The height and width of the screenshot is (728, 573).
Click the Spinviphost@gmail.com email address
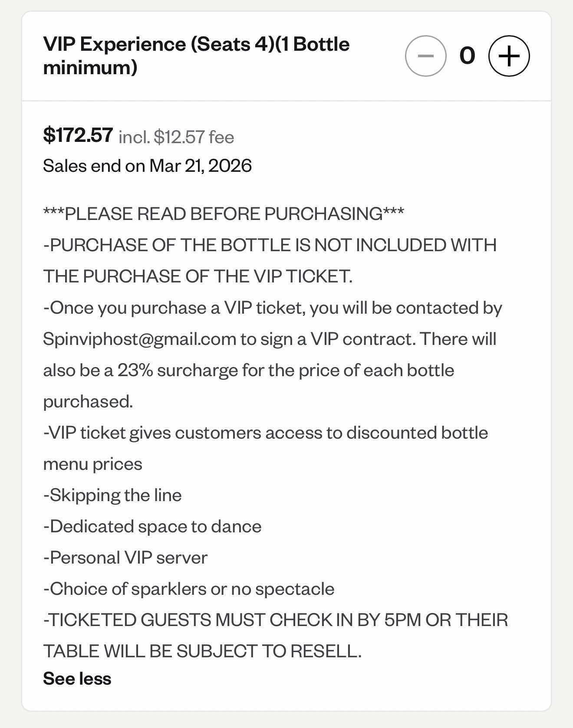point(139,339)
